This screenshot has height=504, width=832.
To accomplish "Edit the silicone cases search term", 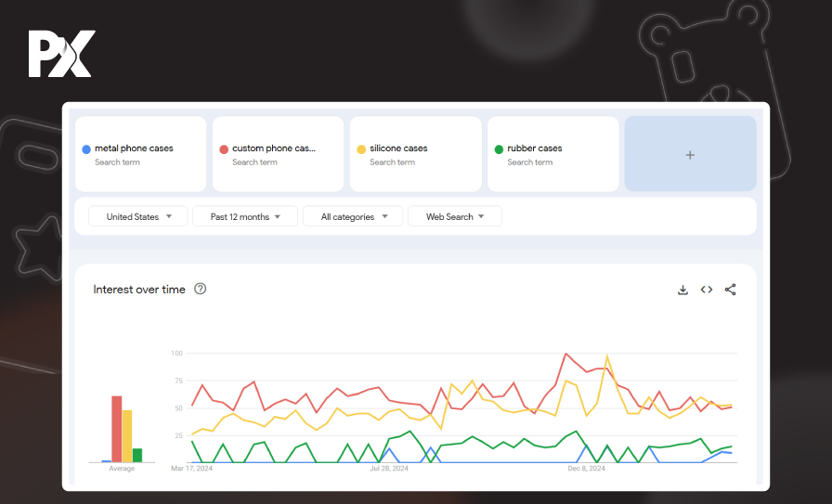I will tap(398, 149).
